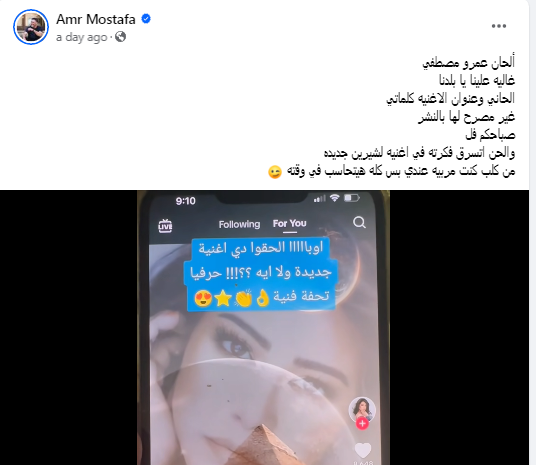Open the 'a day ago' timestamp link
Screen dimensions: 536x465
tap(82, 37)
